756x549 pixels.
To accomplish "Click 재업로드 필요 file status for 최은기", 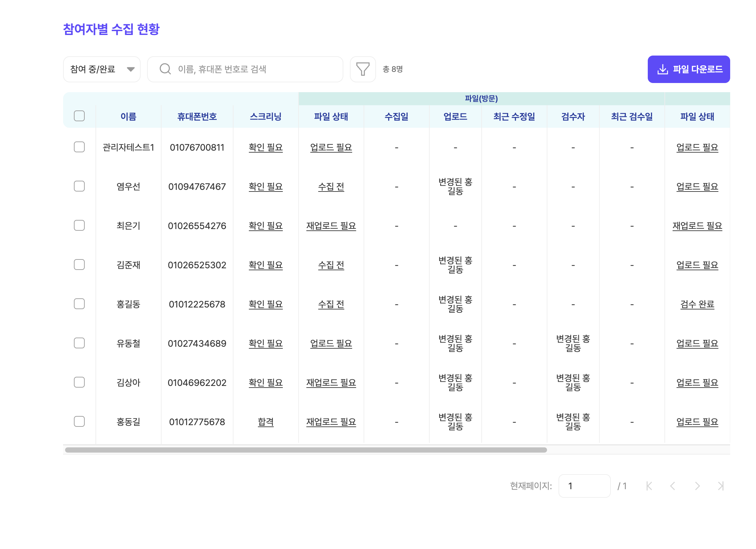I will click(x=331, y=226).
